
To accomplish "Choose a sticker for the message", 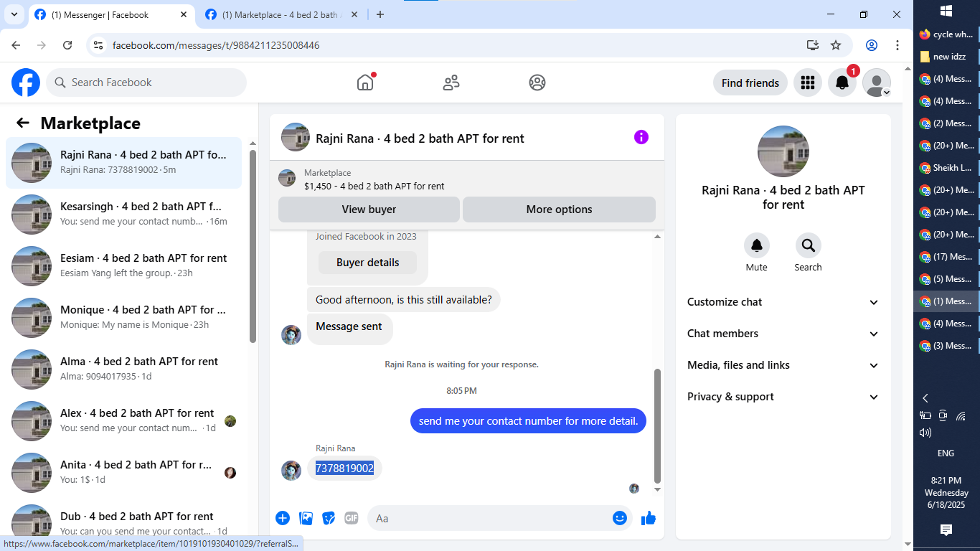I will click(x=329, y=518).
